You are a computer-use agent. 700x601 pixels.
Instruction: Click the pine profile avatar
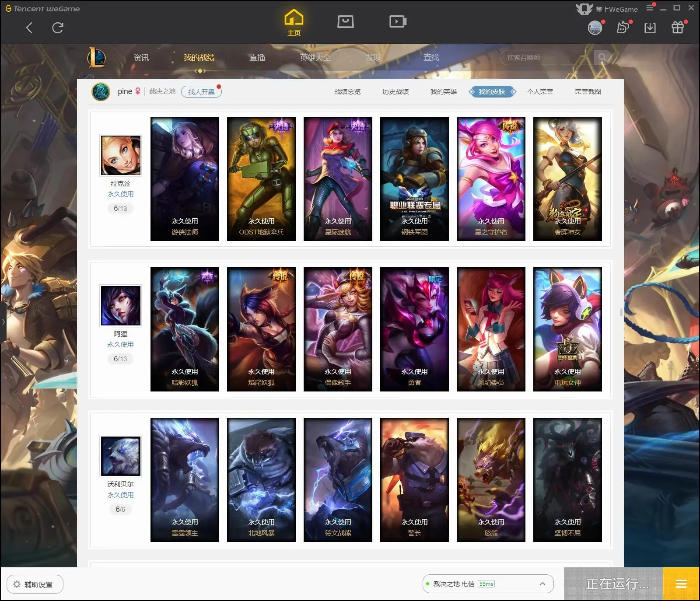[x=101, y=91]
